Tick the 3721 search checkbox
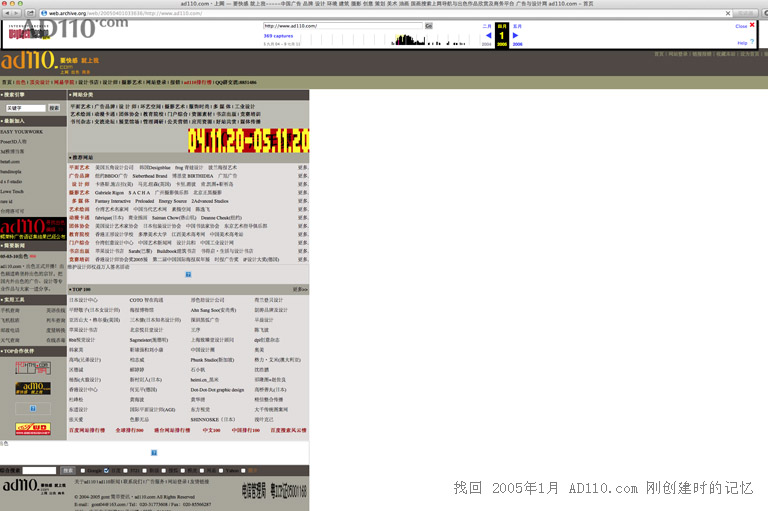 (x=125, y=470)
